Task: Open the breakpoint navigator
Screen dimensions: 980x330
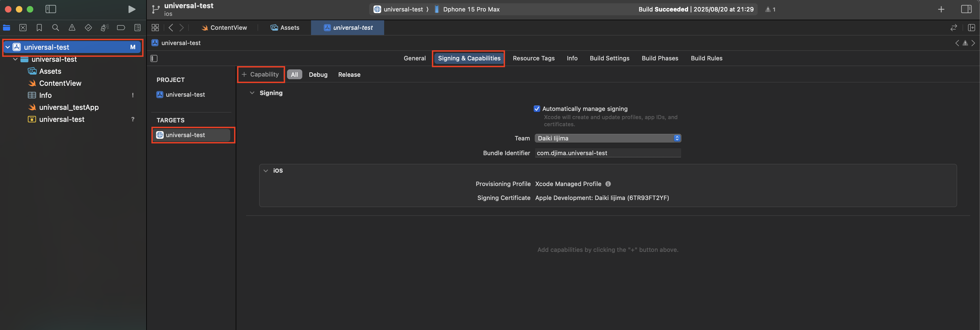Action: click(121, 27)
